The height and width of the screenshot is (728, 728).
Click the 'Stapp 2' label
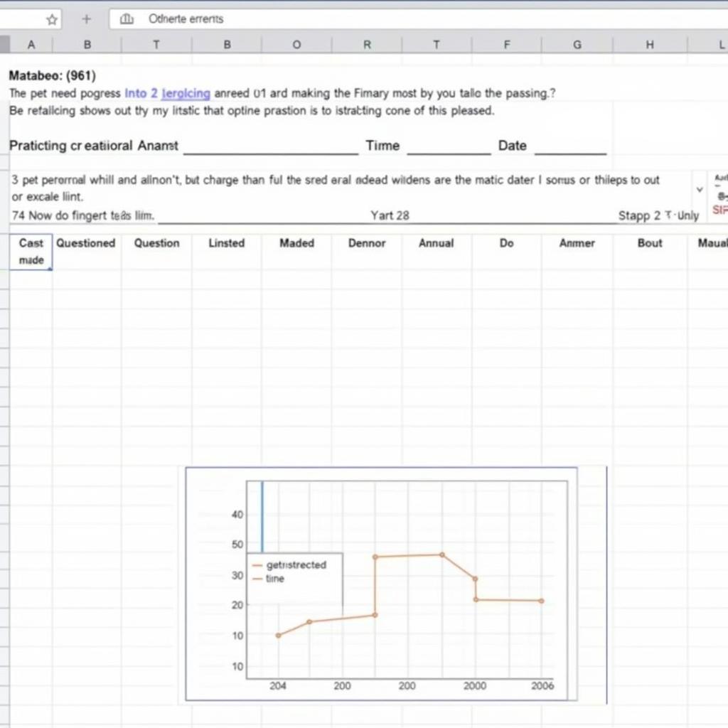(639, 215)
